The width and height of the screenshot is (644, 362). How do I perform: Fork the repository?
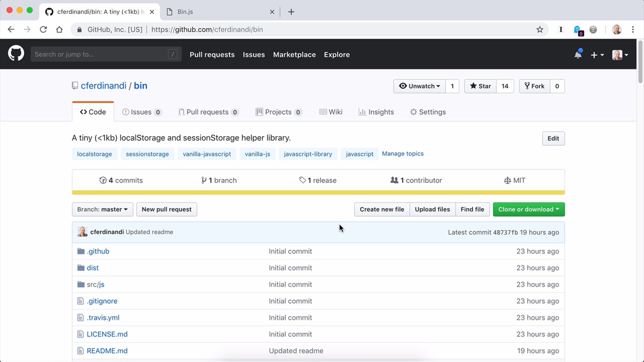point(535,86)
